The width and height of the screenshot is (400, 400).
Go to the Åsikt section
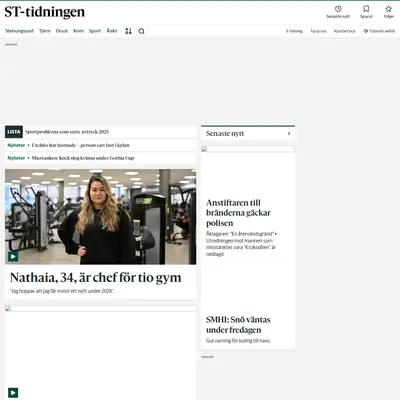[112, 31]
